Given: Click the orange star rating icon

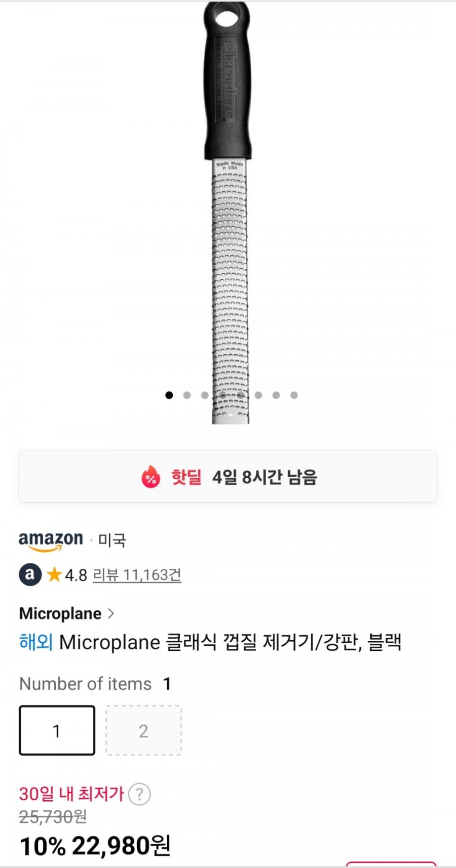Looking at the screenshot, I should point(54,575).
